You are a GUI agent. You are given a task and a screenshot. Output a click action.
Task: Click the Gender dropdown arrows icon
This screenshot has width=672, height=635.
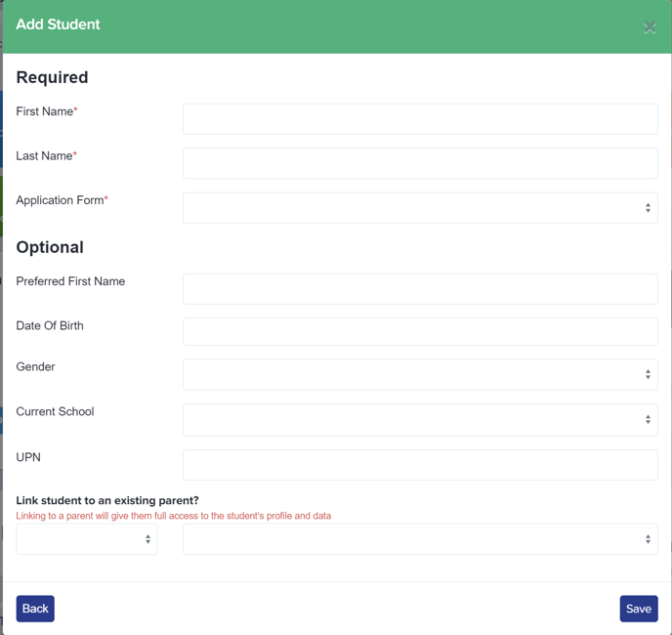[x=648, y=374]
